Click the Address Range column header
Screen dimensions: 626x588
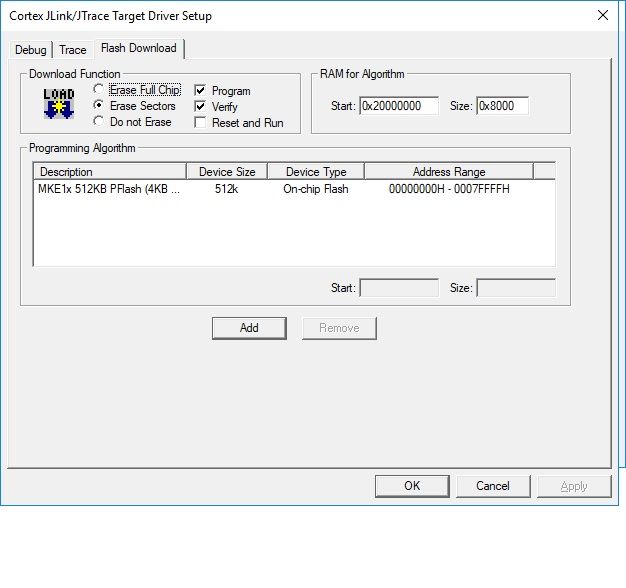[x=449, y=172]
